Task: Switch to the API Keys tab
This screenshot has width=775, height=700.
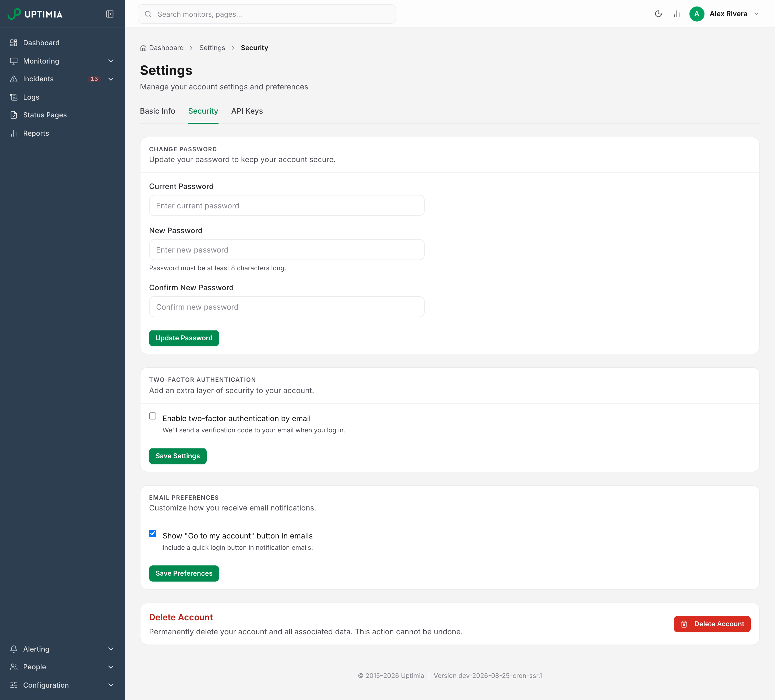Action: pos(247,111)
